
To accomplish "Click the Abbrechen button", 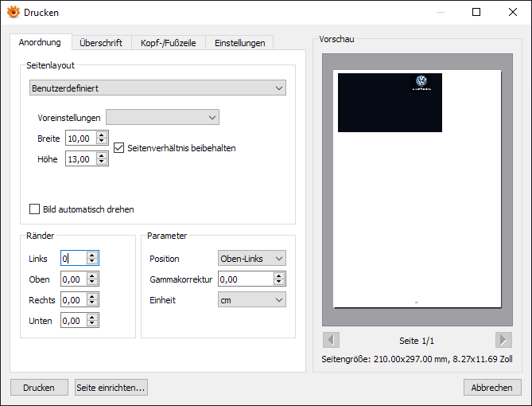I will (x=492, y=388).
